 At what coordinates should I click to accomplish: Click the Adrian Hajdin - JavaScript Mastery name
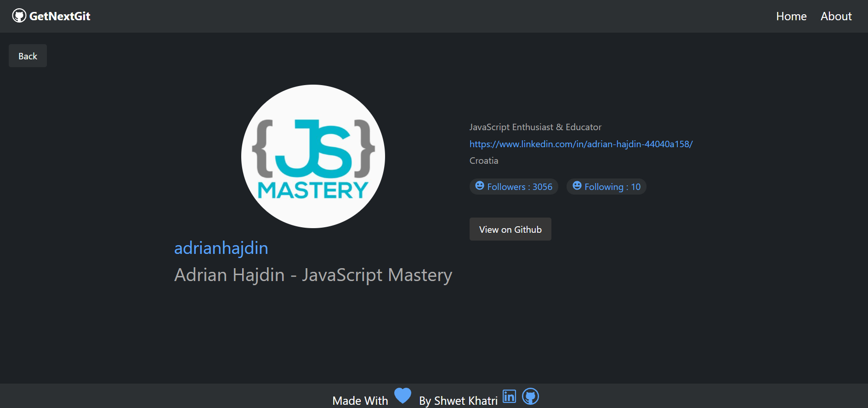click(x=313, y=275)
